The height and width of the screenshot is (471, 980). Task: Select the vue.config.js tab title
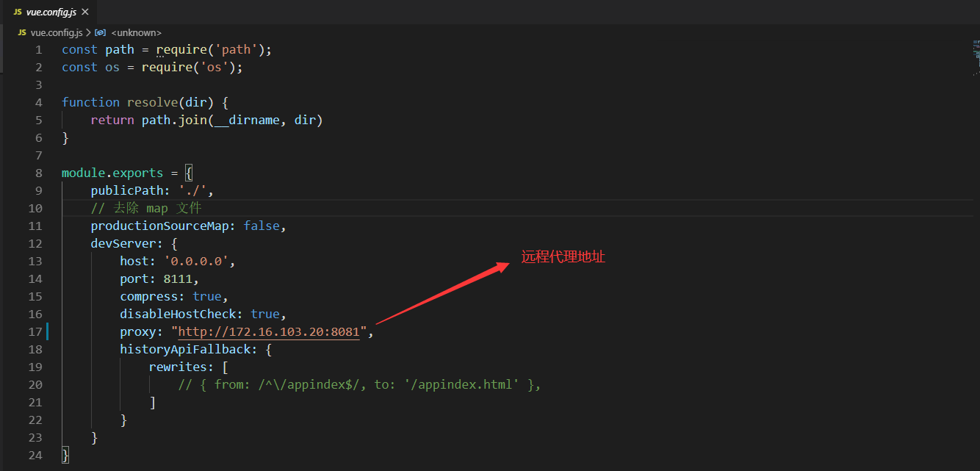[51, 12]
